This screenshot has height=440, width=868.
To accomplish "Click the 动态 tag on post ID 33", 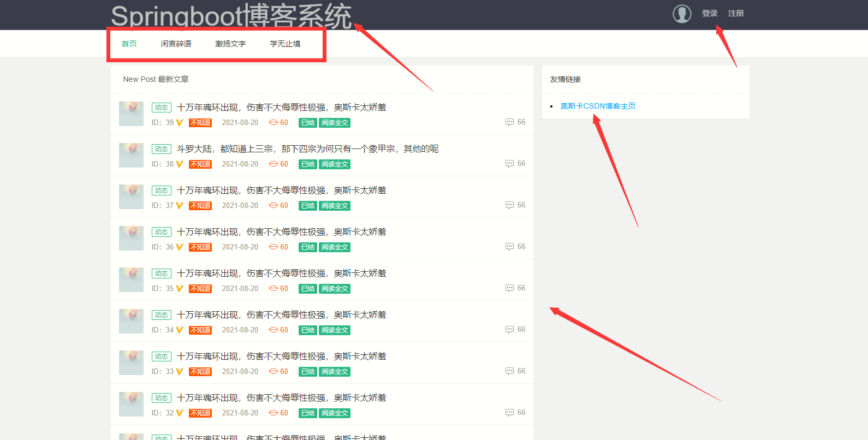I will (162, 356).
